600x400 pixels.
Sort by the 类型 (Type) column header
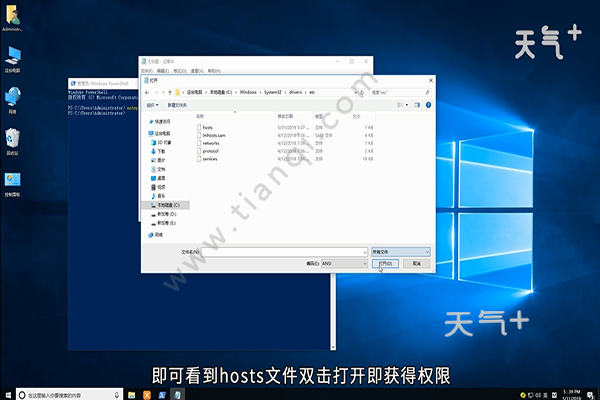click(319, 116)
